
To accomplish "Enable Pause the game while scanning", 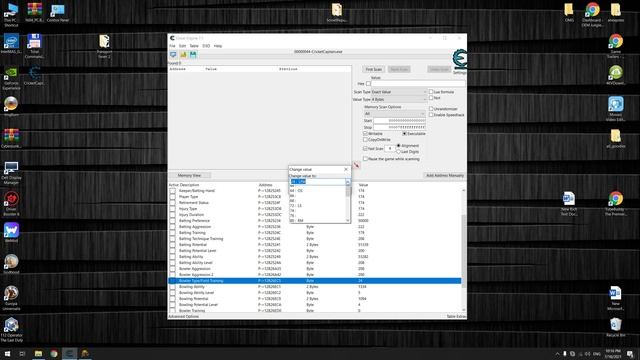I will [x=365, y=159].
